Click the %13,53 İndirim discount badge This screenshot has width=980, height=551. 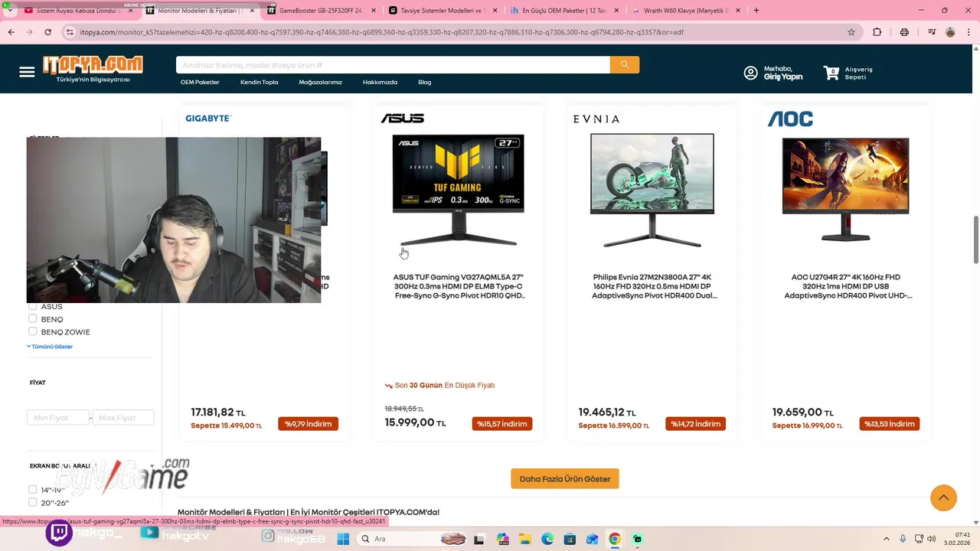click(890, 424)
